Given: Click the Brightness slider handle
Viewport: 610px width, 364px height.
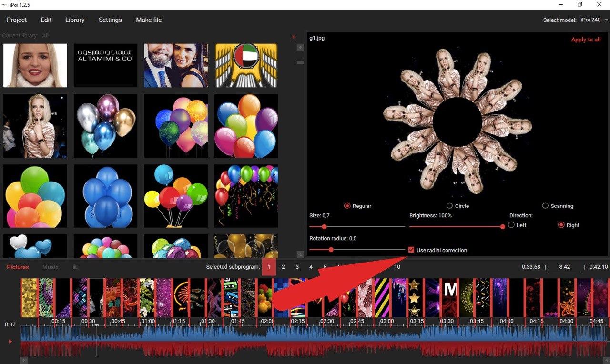Looking at the screenshot, I should click(502, 227).
